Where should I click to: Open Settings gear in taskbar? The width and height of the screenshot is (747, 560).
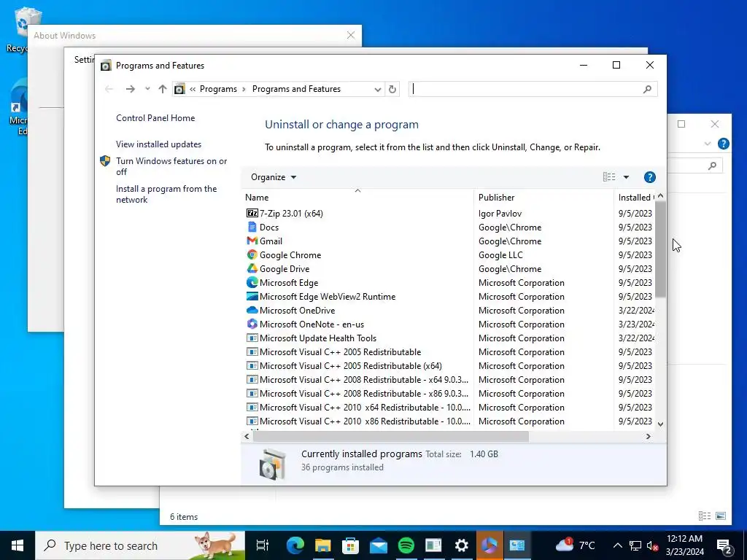pos(461,545)
